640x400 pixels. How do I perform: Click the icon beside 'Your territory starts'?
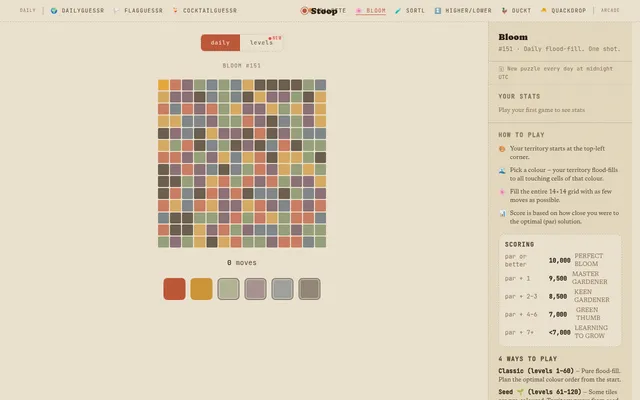[502, 149]
